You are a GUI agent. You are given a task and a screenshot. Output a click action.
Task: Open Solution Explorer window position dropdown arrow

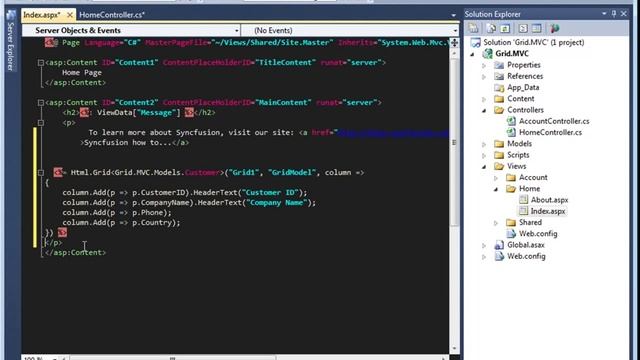[604, 14]
